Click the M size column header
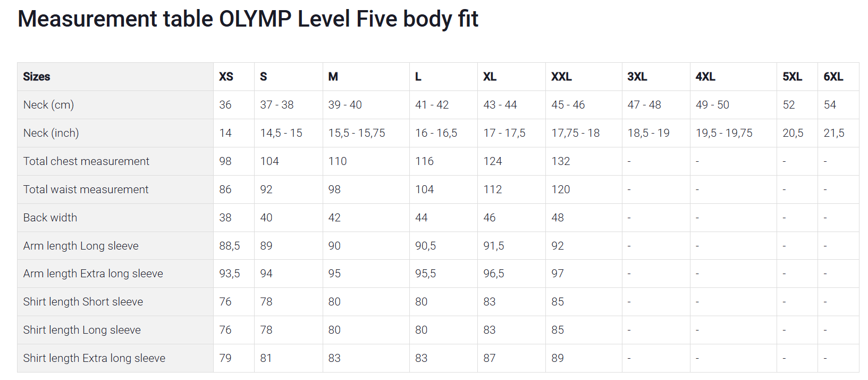868x380 pixels. click(x=333, y=77)
